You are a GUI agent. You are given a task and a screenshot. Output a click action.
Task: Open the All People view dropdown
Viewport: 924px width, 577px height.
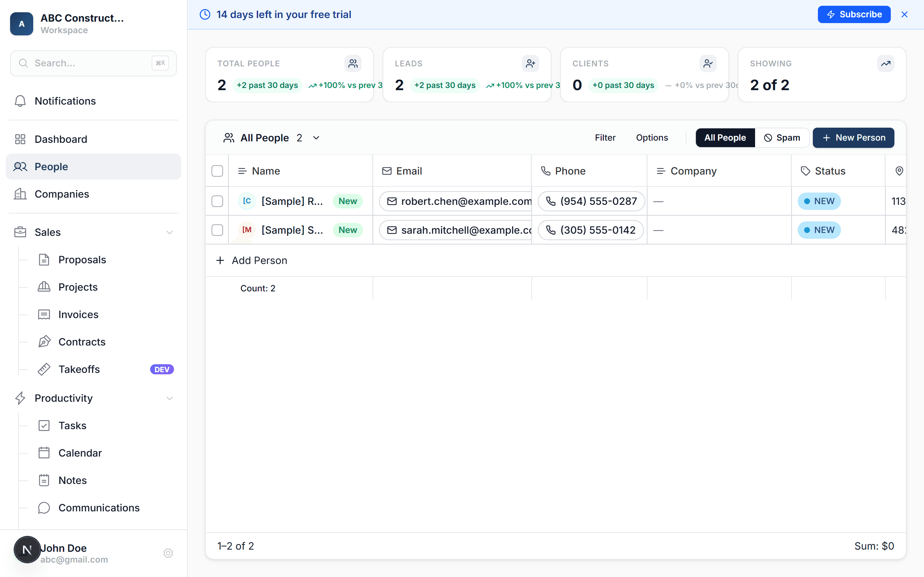point(316,138)
